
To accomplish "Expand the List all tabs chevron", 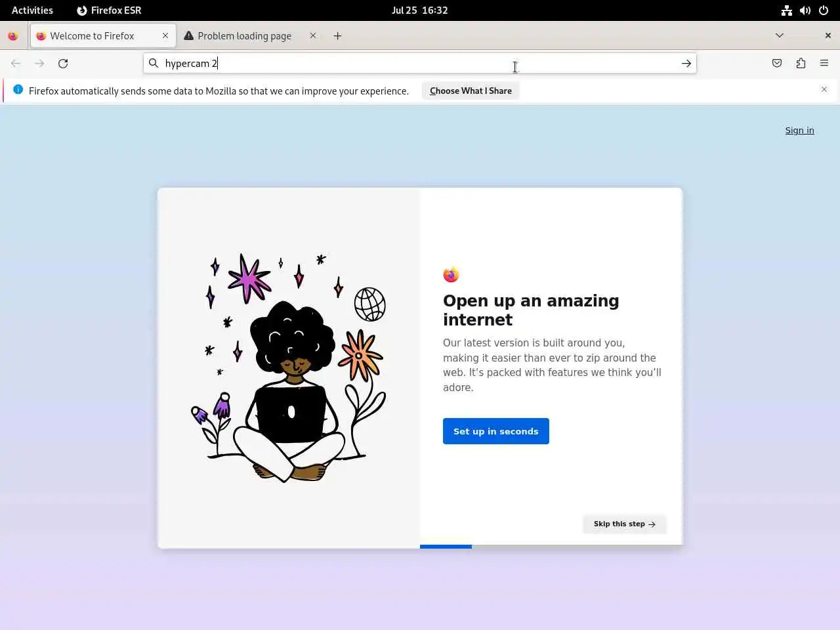I will pyautogui.click(x=780, y=35).
